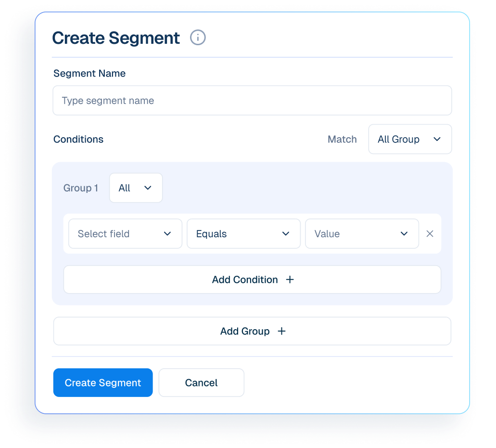The width and height of the screenshot is (496, 448).
Task: Click the chevron on the Equals selector
Action: click(x=285, y=233)
